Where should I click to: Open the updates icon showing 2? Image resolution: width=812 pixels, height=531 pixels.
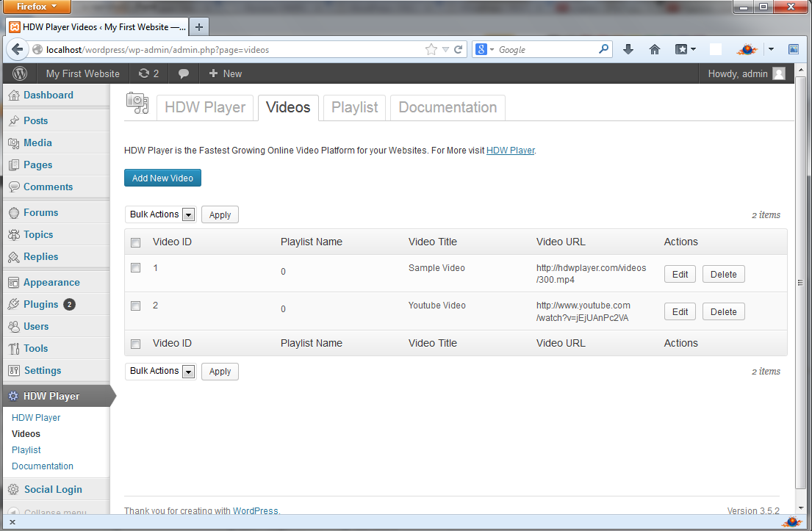148,73
